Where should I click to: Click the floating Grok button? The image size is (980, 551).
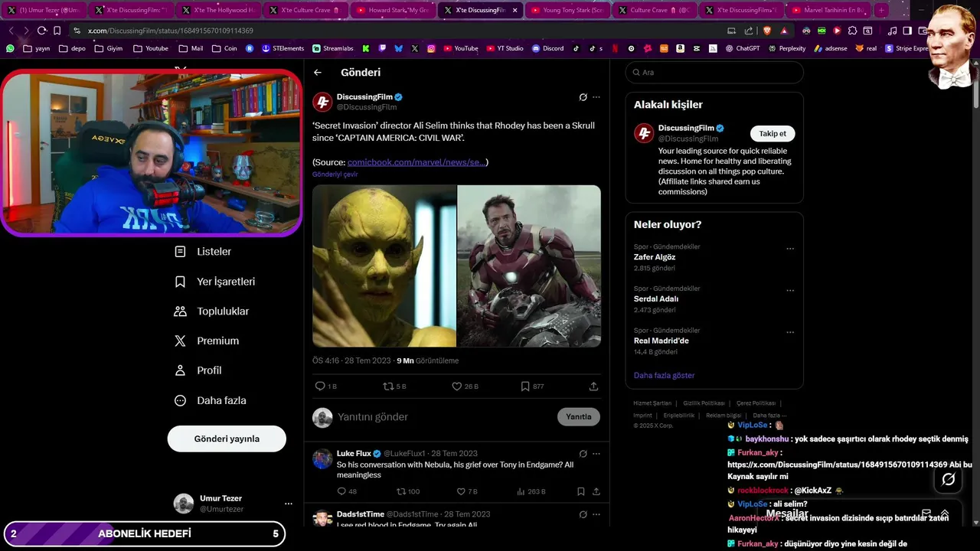949,479
